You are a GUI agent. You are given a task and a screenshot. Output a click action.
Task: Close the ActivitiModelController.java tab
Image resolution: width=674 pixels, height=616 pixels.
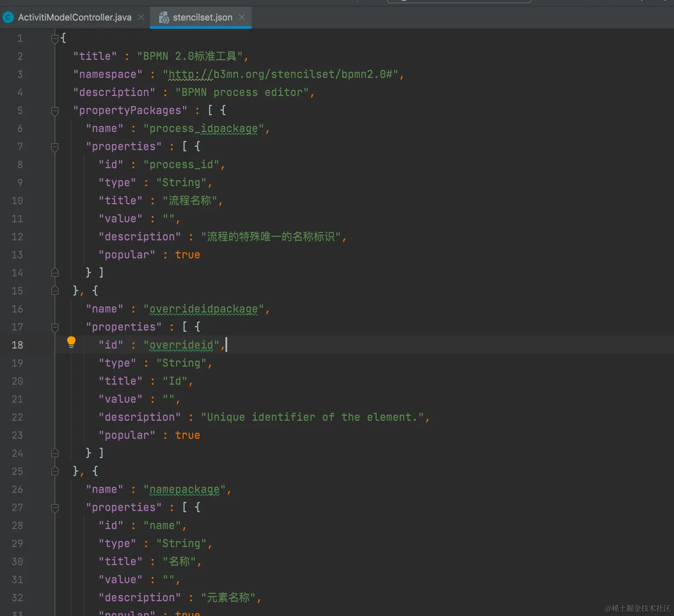[141, 17]
